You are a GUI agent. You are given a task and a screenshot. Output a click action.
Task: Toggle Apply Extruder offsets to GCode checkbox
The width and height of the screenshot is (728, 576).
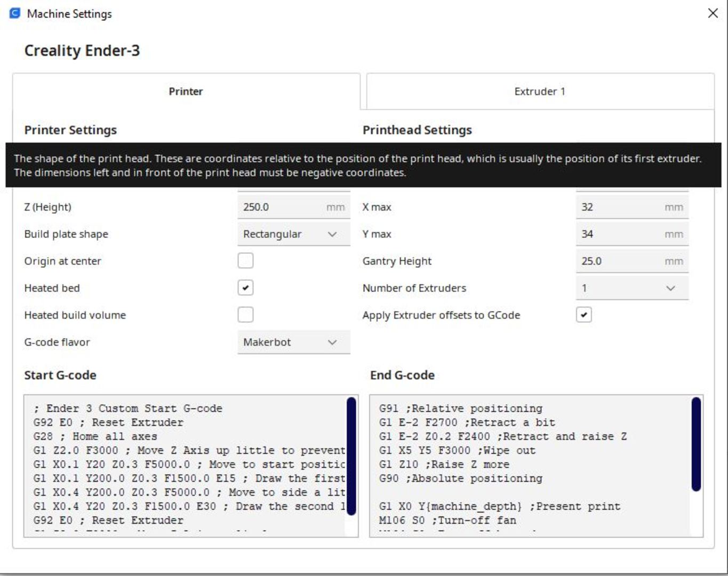point(584,315)
